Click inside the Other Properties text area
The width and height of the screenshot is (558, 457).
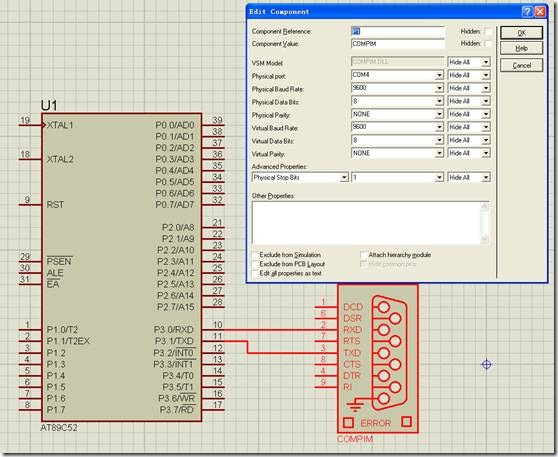367,223
